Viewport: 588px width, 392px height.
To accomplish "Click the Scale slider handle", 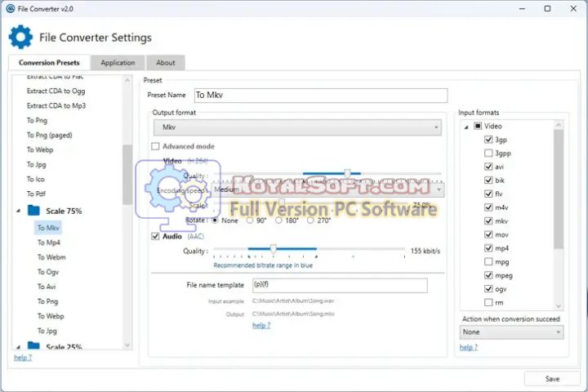I will pos(282,203).
